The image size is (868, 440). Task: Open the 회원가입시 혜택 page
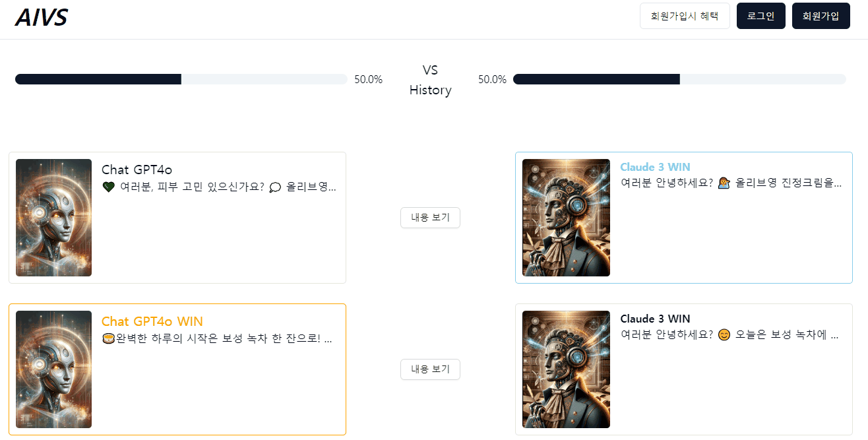[x=684, y=16]
